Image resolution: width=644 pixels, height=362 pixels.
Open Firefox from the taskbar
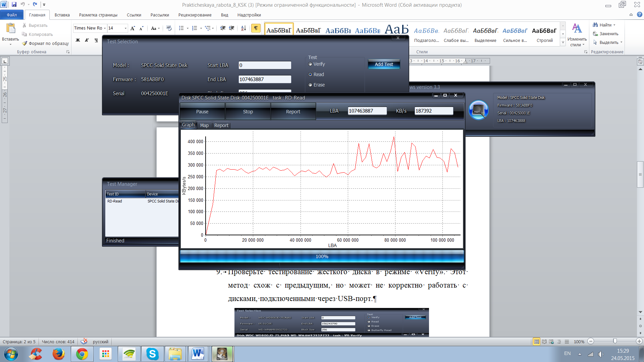click(58, 354)
